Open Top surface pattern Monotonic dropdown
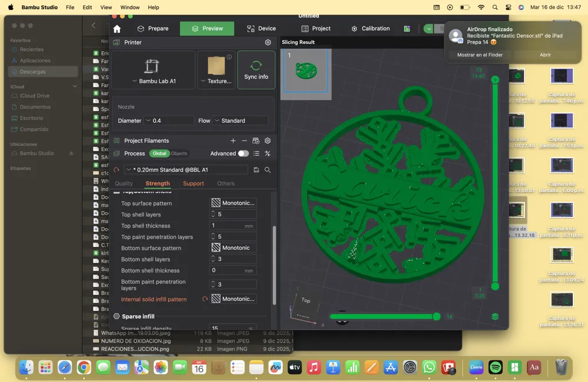This screenshot has height=382, width=588. [x=233, y=203]
